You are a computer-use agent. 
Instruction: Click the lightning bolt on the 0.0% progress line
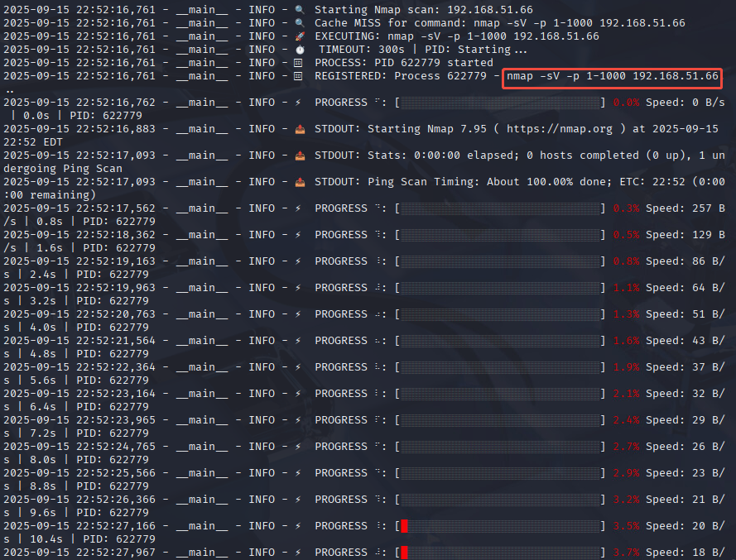(x=300, y=103)
